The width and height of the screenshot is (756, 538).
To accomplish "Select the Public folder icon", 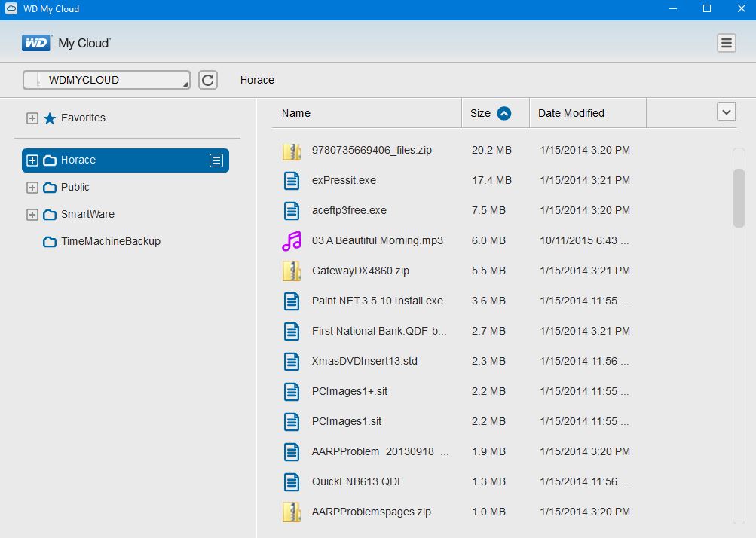I will (50, 188).
